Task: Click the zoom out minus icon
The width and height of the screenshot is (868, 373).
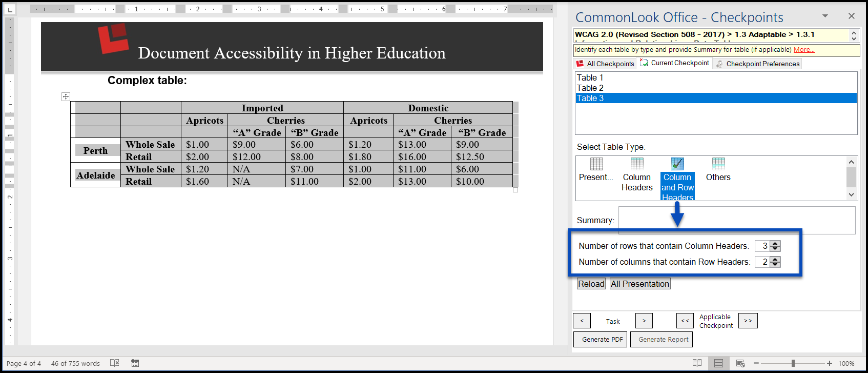Action: [756, 363]
